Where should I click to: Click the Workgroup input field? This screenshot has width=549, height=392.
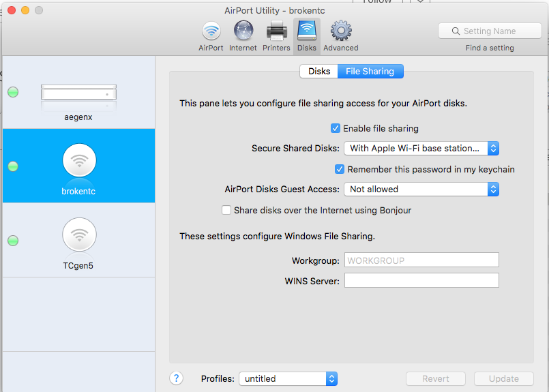click(421, 260)
